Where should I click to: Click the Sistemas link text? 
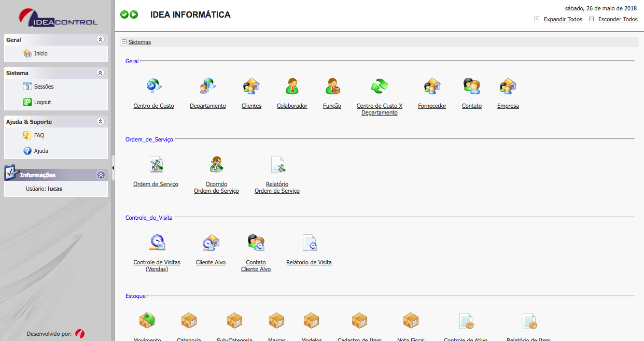pyautogui.click(x=139, y=42)
